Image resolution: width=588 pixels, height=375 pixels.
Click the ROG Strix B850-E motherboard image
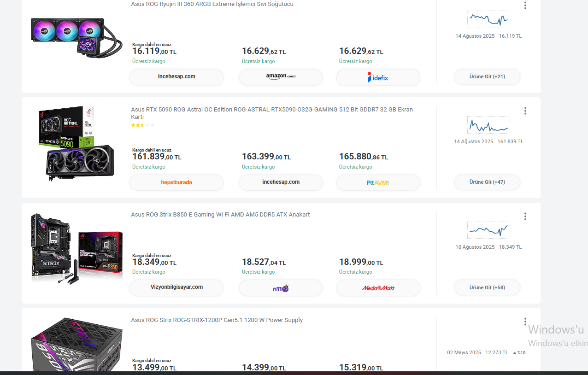point(76,248)
